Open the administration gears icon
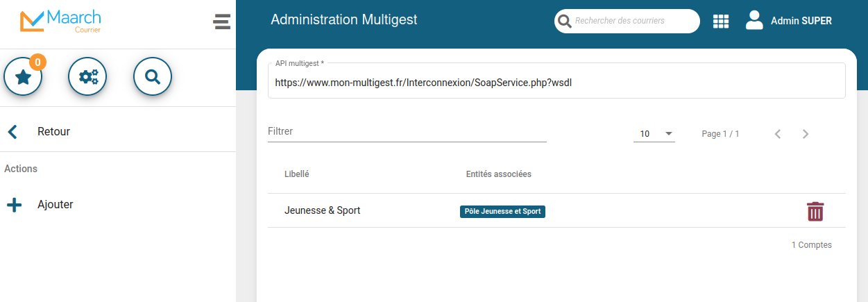This screenshot has height=302, width=868. click(87, 77)
